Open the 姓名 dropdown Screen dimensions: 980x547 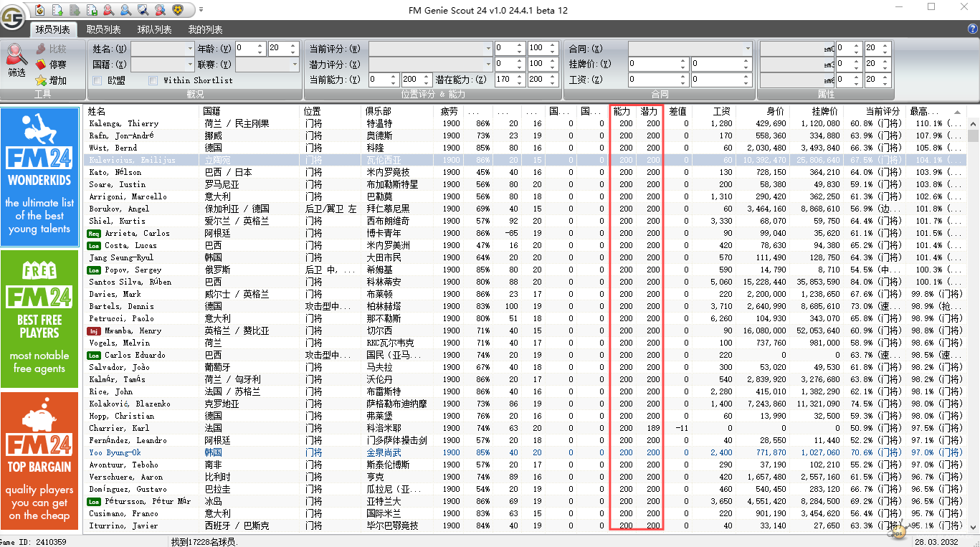(162, 49)
